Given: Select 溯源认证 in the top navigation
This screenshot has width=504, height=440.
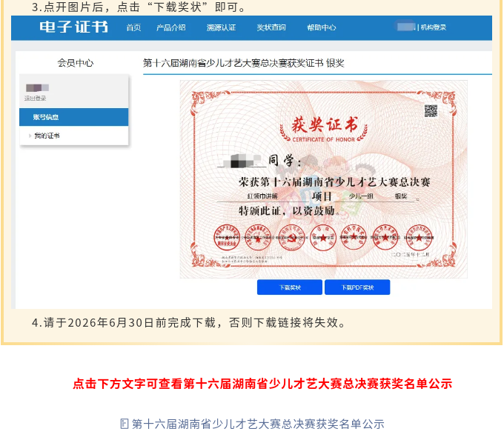Looking at the screenshot, I should coord(221,27).
